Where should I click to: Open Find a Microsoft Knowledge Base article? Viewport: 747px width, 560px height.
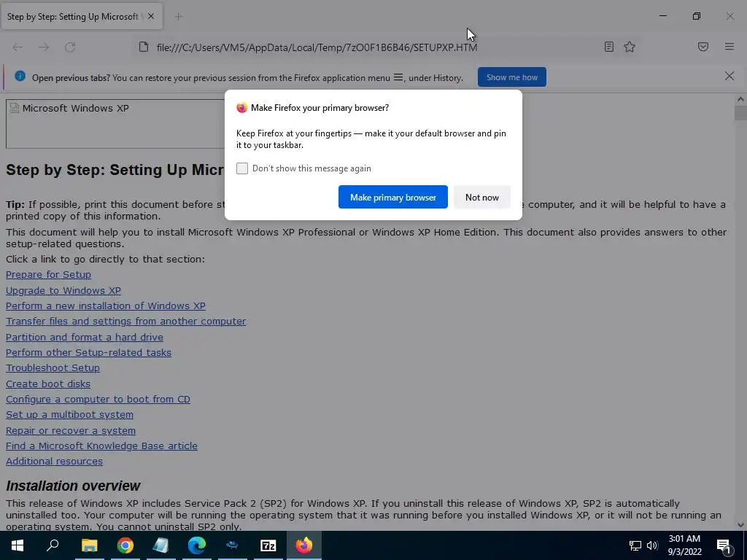point(101,446)
